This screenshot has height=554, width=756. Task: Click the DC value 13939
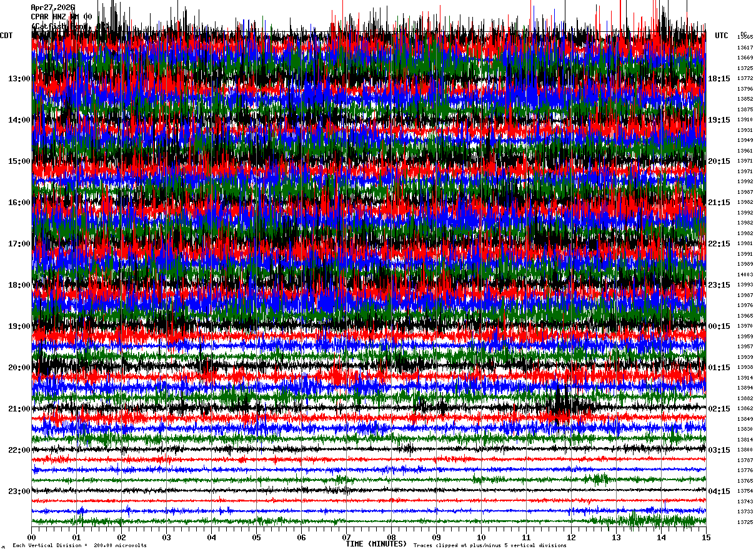pos(745,357)
